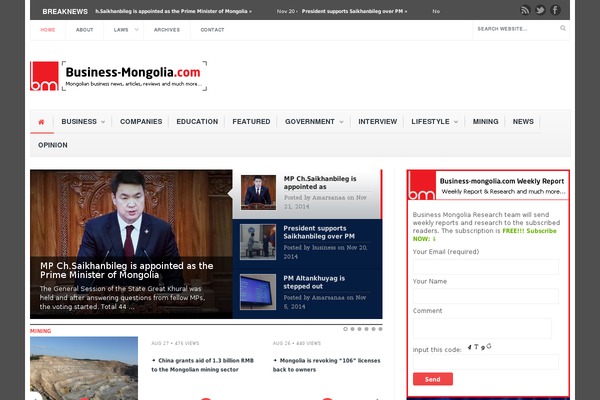
Task: Expand the Government menu arrow
Action: [x=341, y=122]
